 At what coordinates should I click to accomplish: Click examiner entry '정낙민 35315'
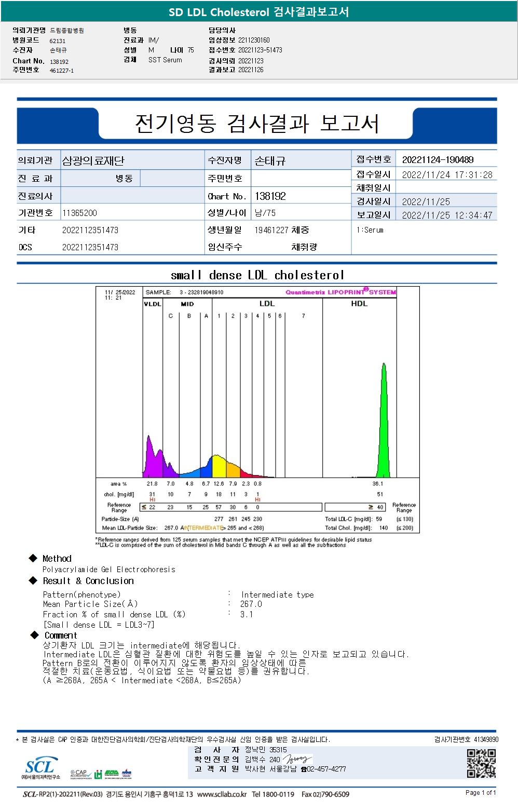pyautogui.click(x=266, y=750)
